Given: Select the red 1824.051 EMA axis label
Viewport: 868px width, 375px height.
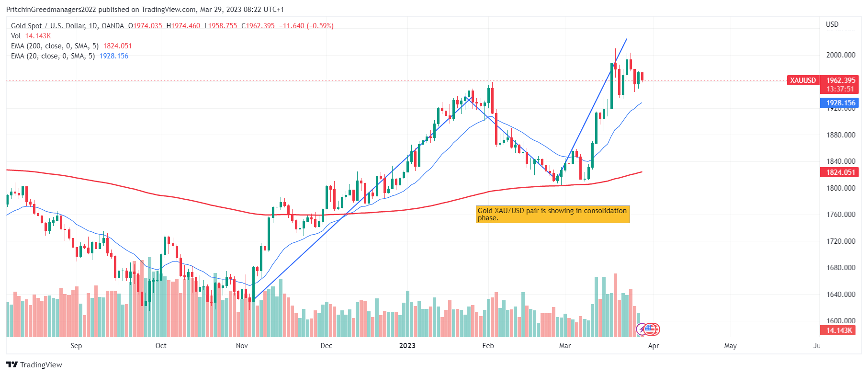Looking at the screenshot, I should point(840,172).
